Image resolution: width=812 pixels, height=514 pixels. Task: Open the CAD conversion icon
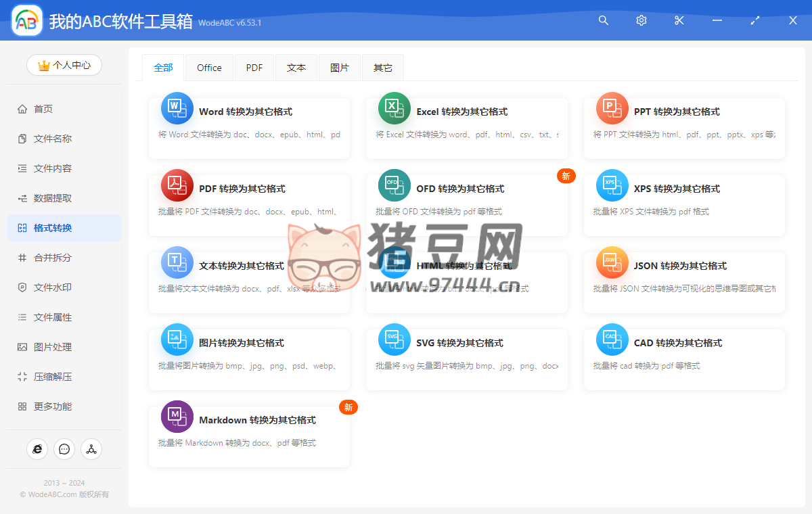[x=612, y=340]
